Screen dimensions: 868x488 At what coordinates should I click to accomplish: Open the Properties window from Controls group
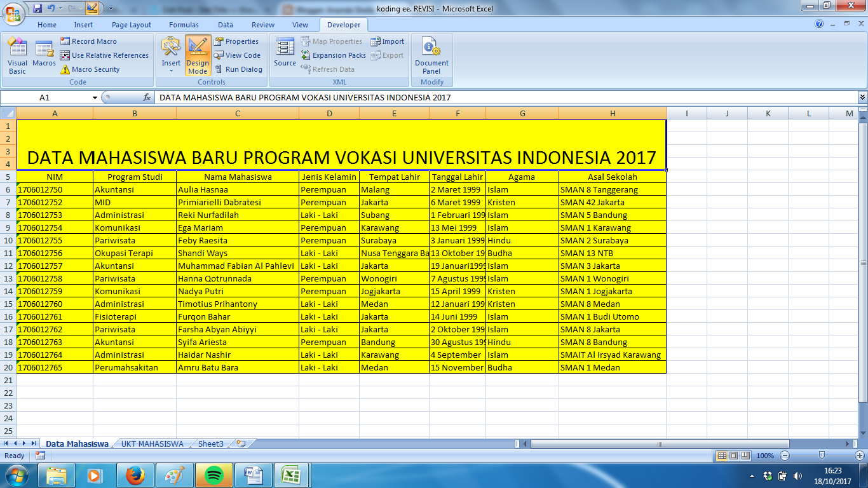click(x=240, y=41)
